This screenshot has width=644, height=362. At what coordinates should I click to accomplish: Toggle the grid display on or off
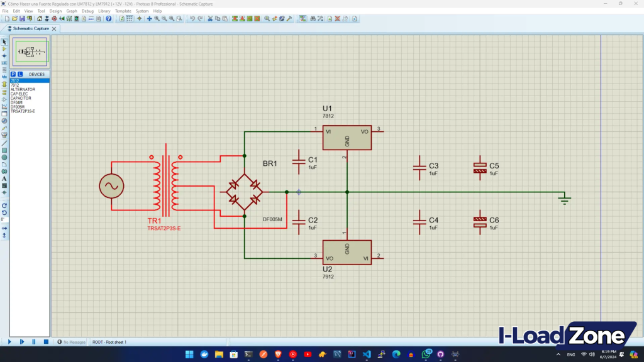tap(130, 19)
